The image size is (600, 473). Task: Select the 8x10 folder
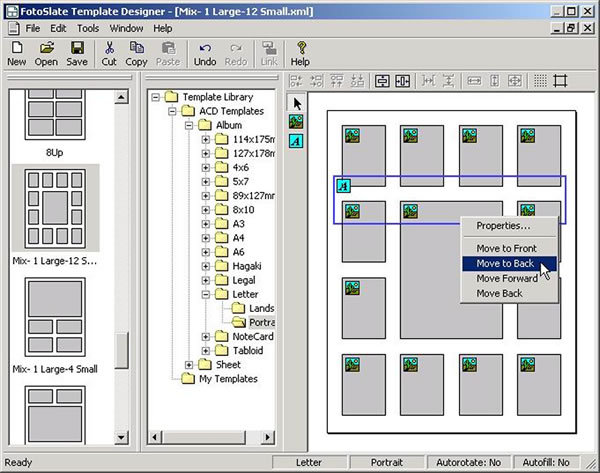(x=243, y=210)
